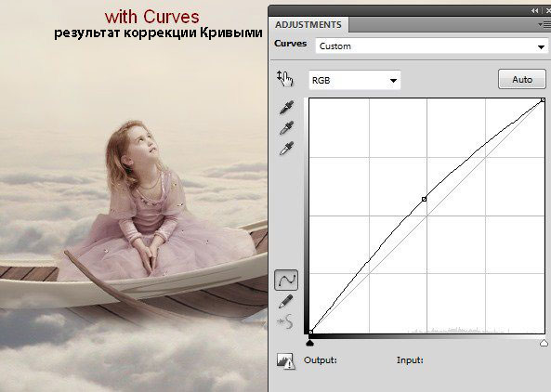
Task: Click the Output label
Action: 321,360
